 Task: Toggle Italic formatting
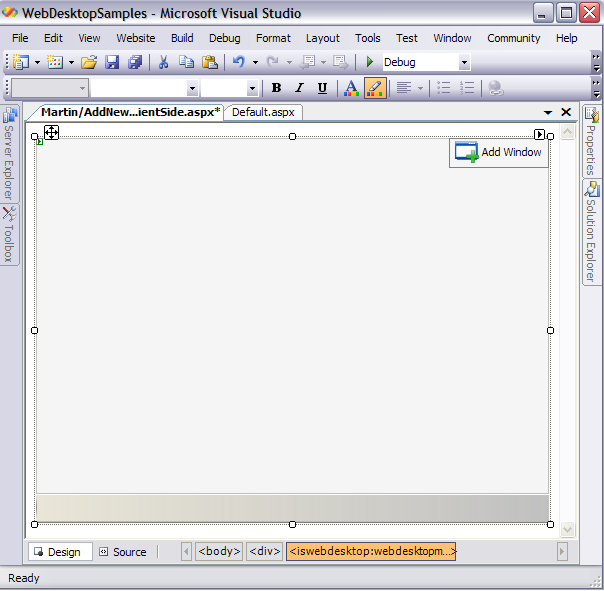coord(299,88)
